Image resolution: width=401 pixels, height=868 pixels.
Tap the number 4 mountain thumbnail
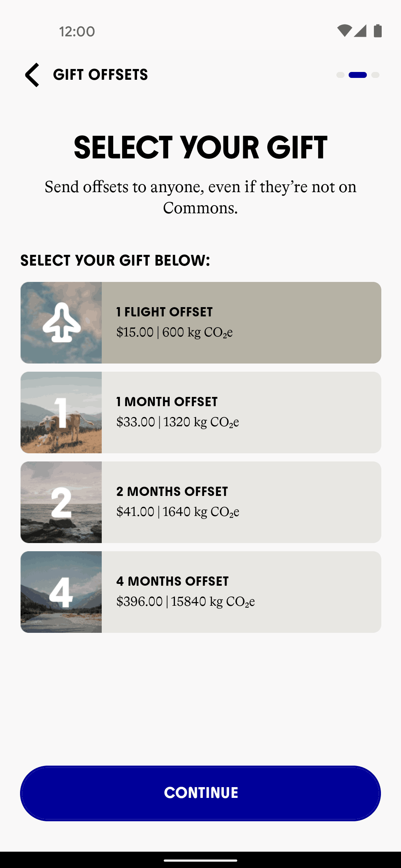(x=61, y=592)
